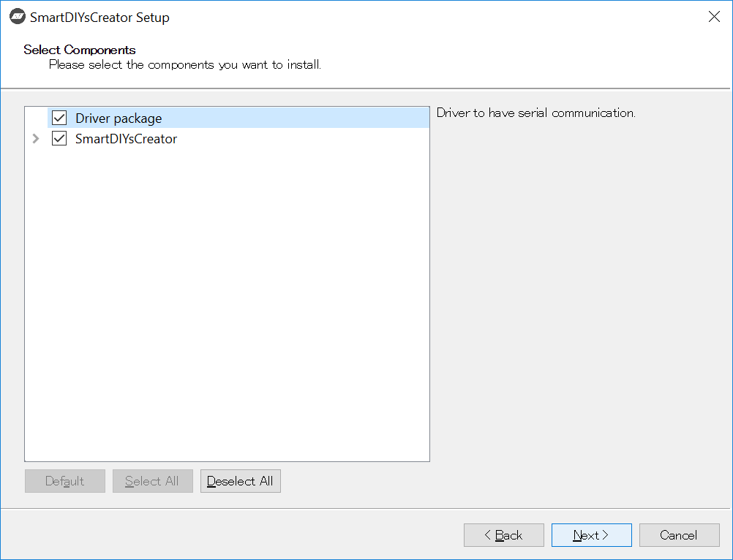The width and height of the screenshot is (733, 560).
Task: Uncheck the Driver package checkbox
Action: 59,118
